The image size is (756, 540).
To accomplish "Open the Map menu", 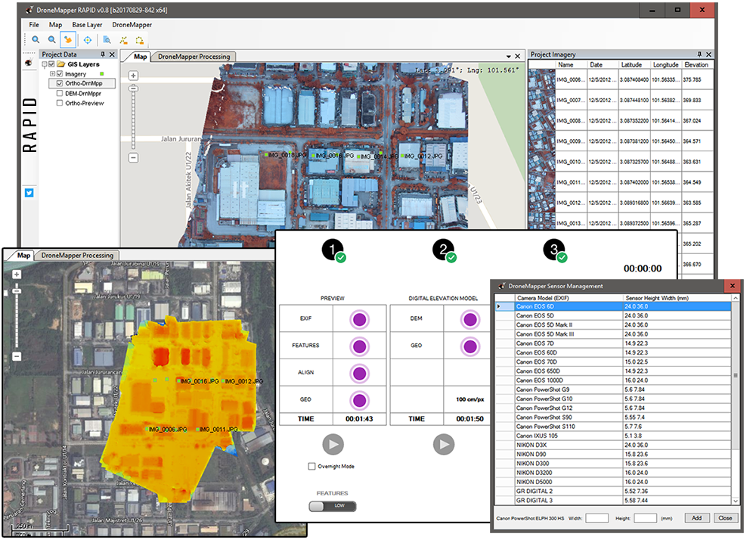I will click(x=55, y=25).
